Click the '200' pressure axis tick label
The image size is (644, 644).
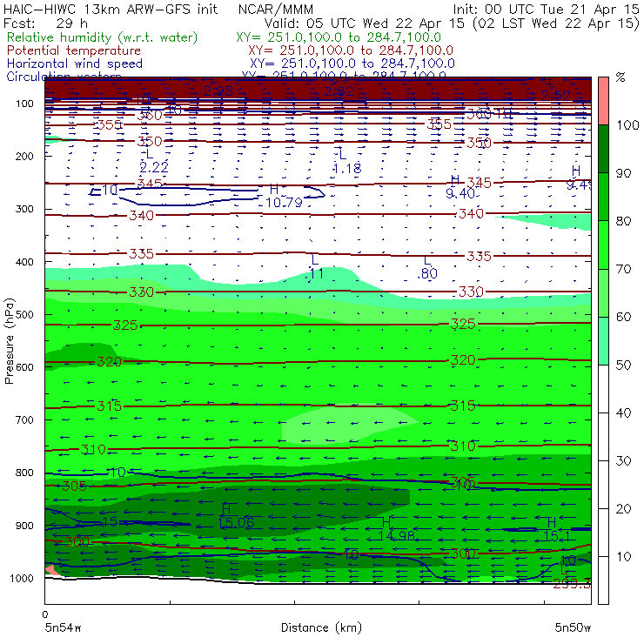pos(24,156)
